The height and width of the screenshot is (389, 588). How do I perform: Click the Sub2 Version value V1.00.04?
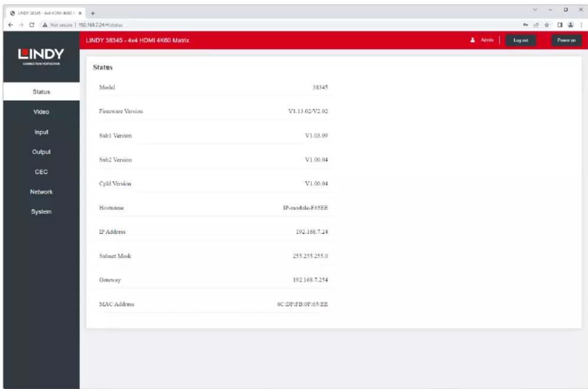[x=317, y=160]
